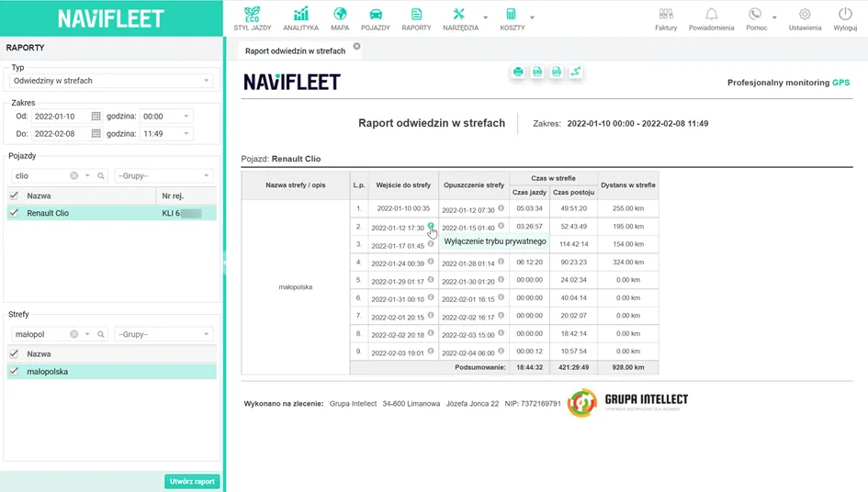Open the Koszty calculator section
The width and height of the screenshot is (868, 492).
(512, 18)
